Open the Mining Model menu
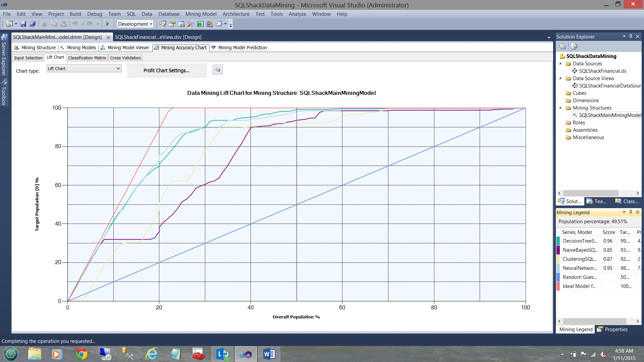644x362 pixels. pos(201,14)
